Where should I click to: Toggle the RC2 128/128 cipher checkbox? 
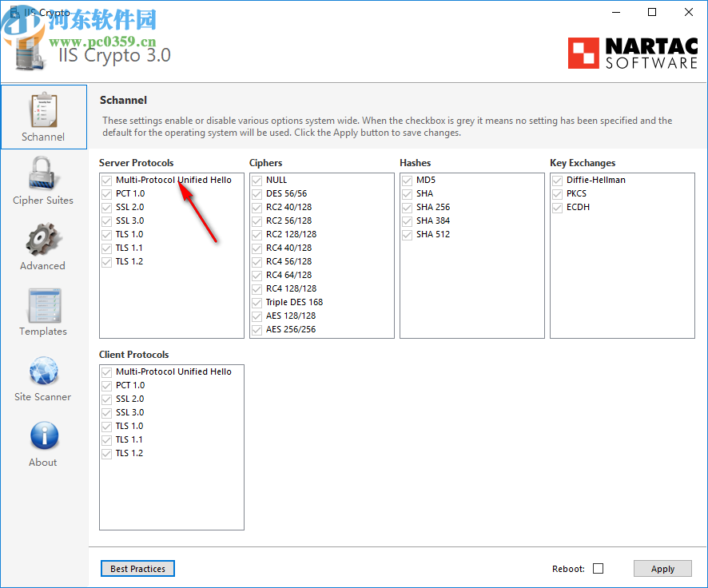(x=257, y=235)
